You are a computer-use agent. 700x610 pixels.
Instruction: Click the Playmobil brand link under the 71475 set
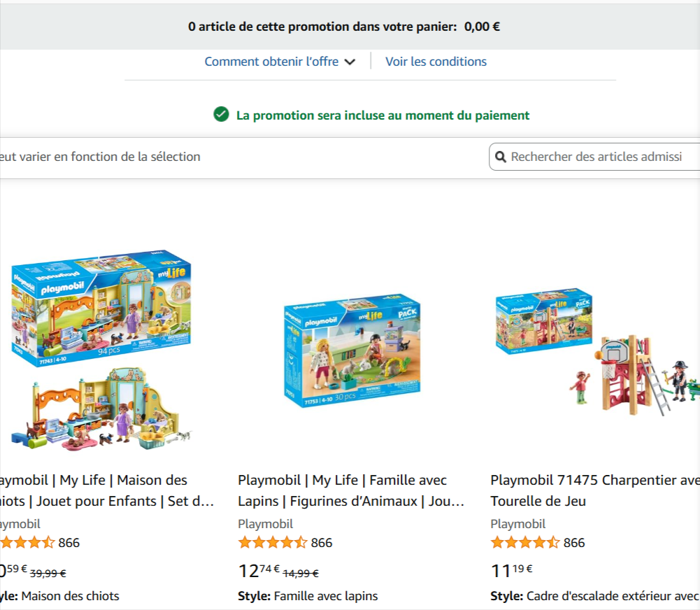[517, 523]
